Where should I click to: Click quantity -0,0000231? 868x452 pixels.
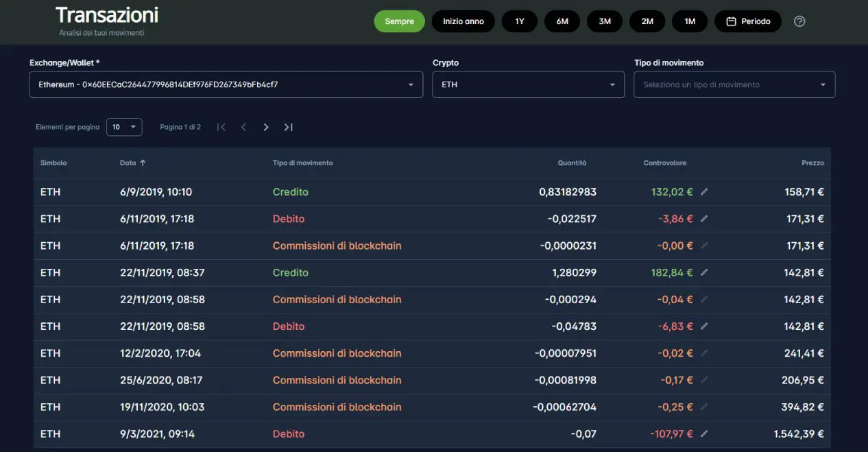[568, 246]
